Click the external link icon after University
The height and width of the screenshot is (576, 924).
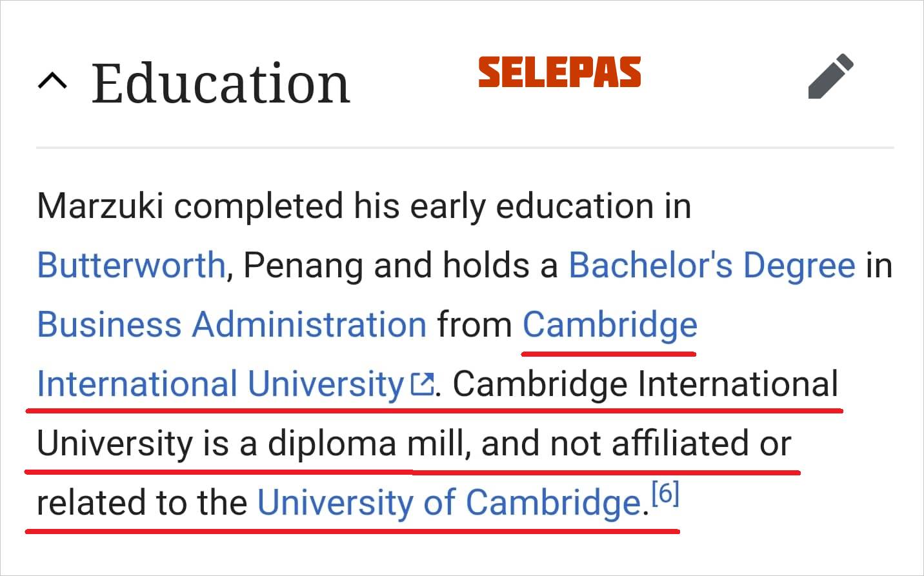point(422,384)
